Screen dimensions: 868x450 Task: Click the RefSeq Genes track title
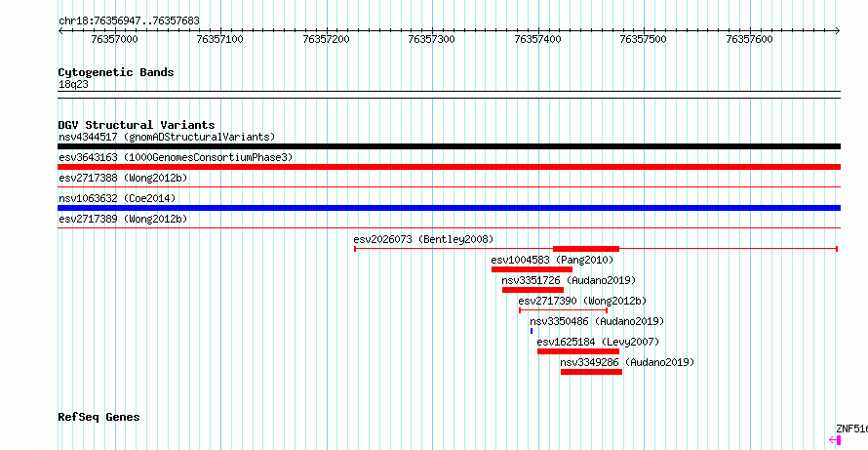pyautogui.click(x=99, y=418)
